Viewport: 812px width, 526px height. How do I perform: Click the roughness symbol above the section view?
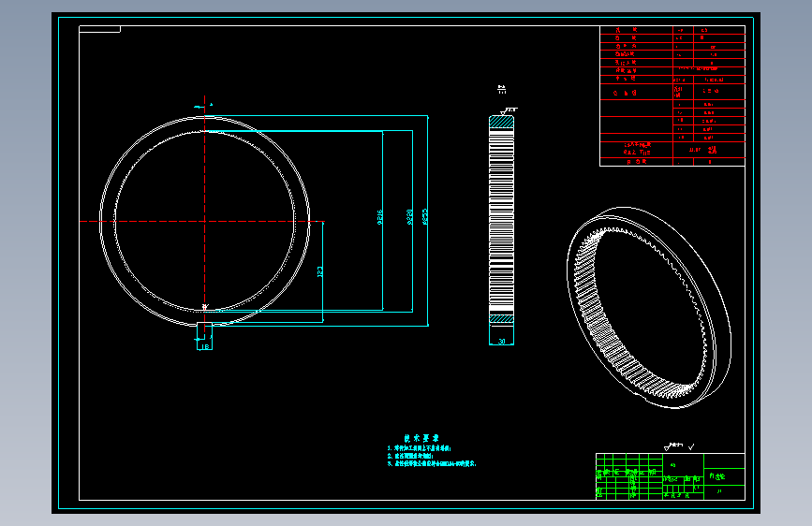point(509,110)
